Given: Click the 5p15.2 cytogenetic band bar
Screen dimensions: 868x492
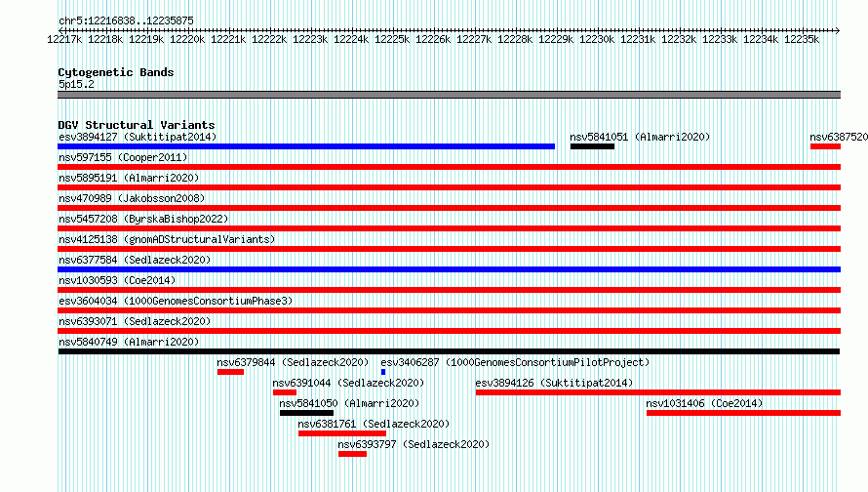Looking at the screenshot, I should click(x=449, y=96).
